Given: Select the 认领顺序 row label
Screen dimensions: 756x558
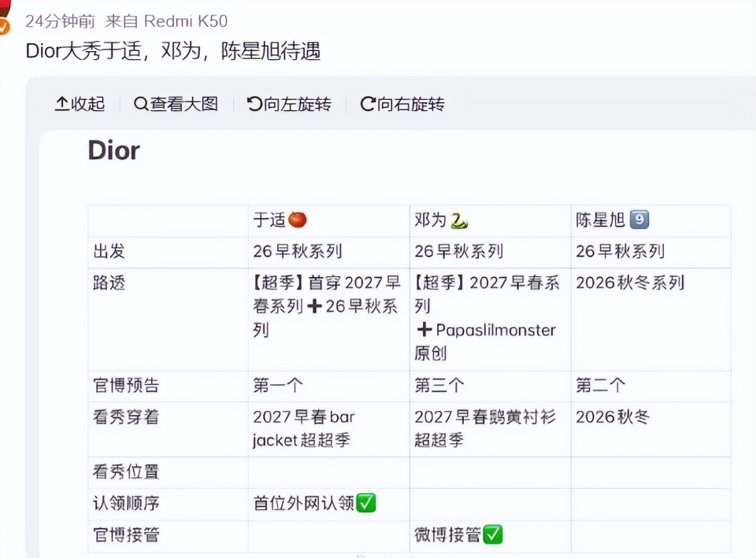Looking at the screenshot, I should tap(126, 503).
